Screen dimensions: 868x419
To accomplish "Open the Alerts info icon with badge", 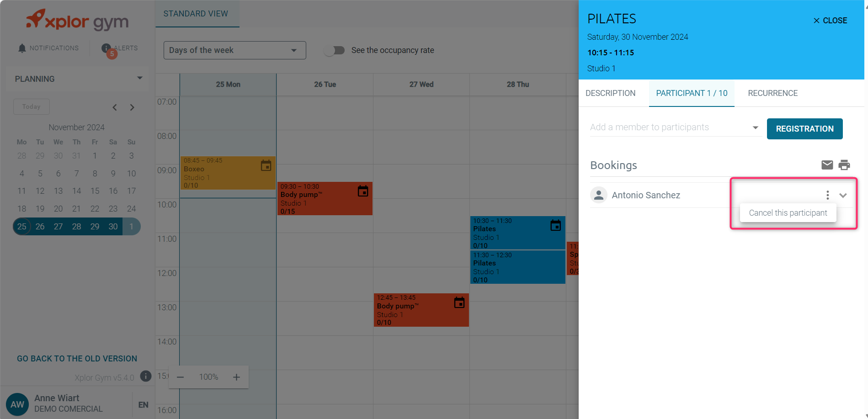I will (107, 48).
